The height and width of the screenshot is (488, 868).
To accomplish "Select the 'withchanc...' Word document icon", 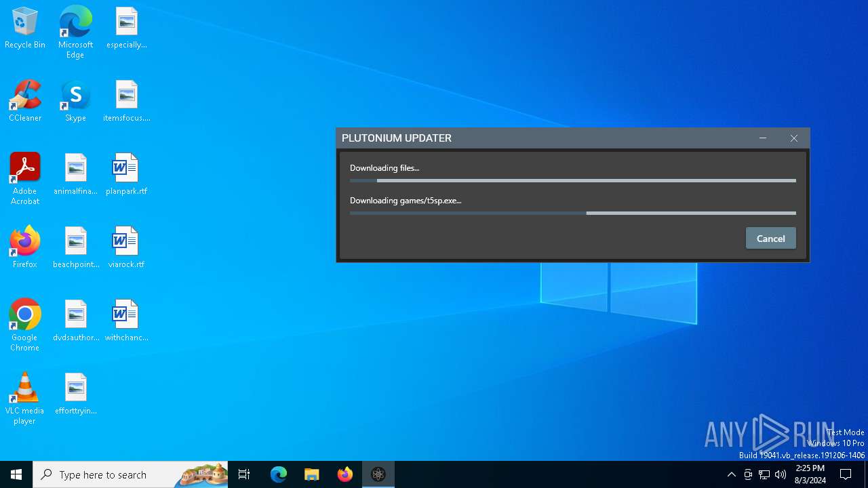I will coord(126,321).
